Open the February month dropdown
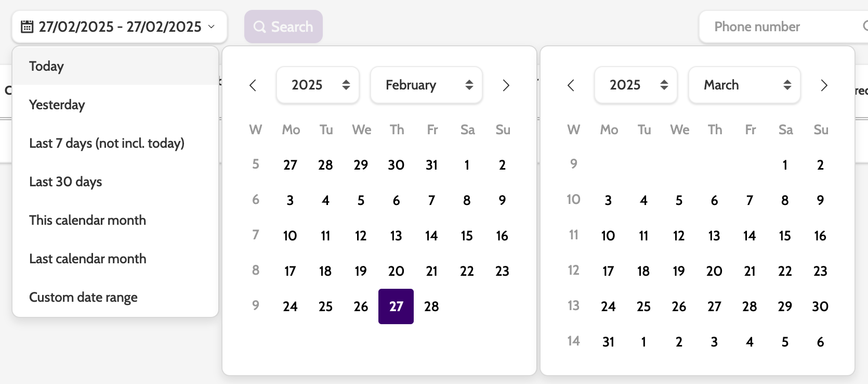Viewport: 868px width, 384px height. tap(426, 85)
